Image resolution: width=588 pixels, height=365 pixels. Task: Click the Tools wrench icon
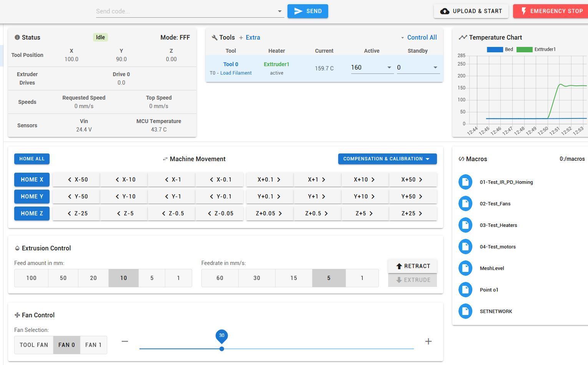[x=214, y=38]
